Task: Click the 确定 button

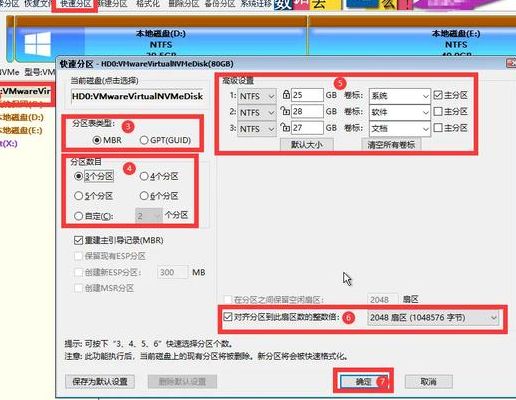Action: tap(363, 381)
